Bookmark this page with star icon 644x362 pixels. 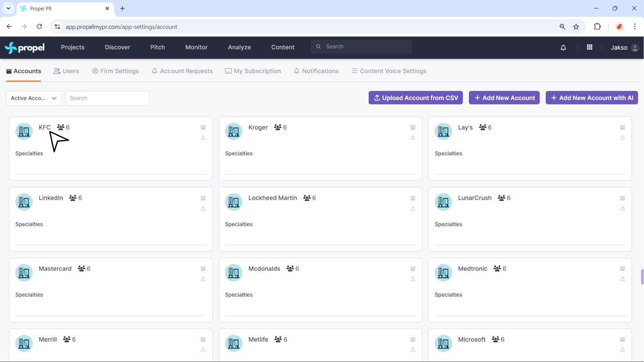[x=576, y=26]
